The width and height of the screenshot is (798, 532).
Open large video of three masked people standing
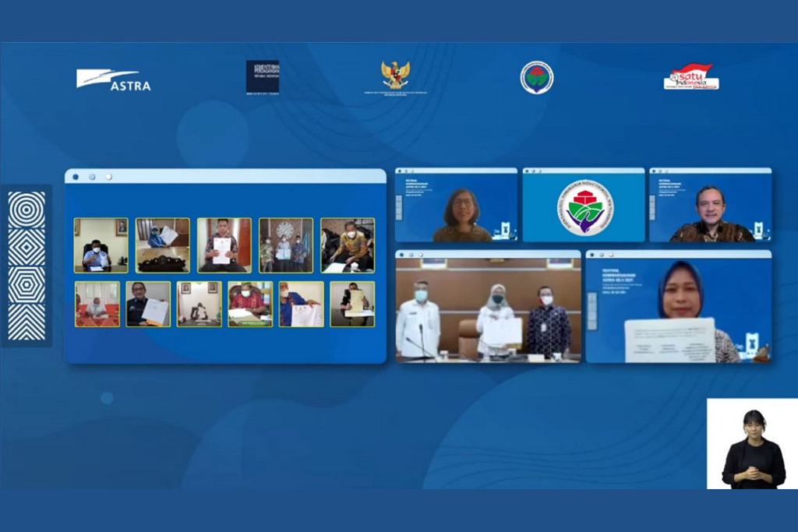pyautogui.click(x=488, y=307)
